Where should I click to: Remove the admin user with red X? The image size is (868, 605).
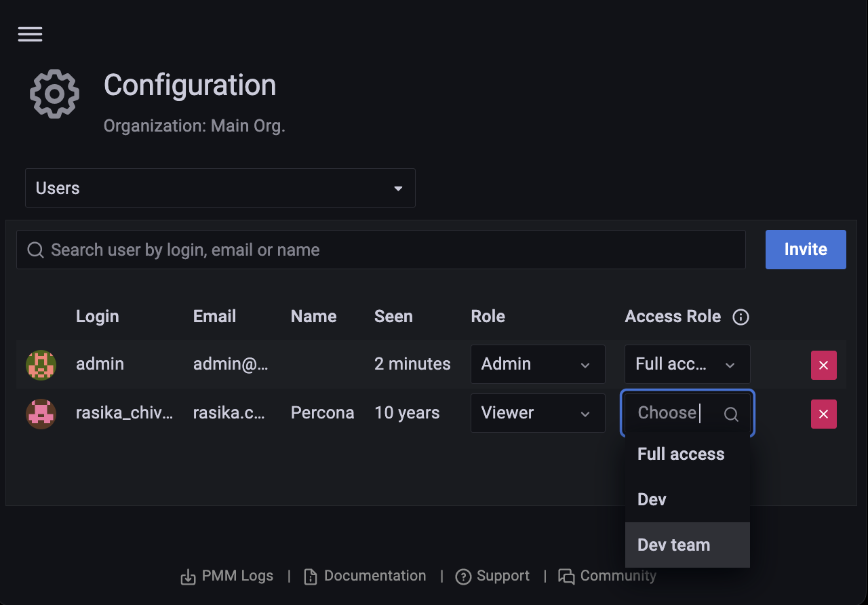click(x=823, y=366)
